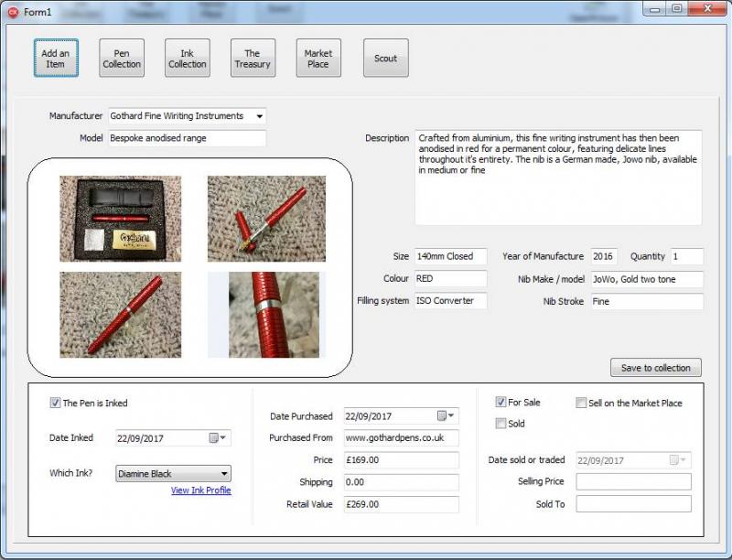Screen dimensions: 732x560
Task: Tick the Sold checkbox
Action: tap(501, 424)
